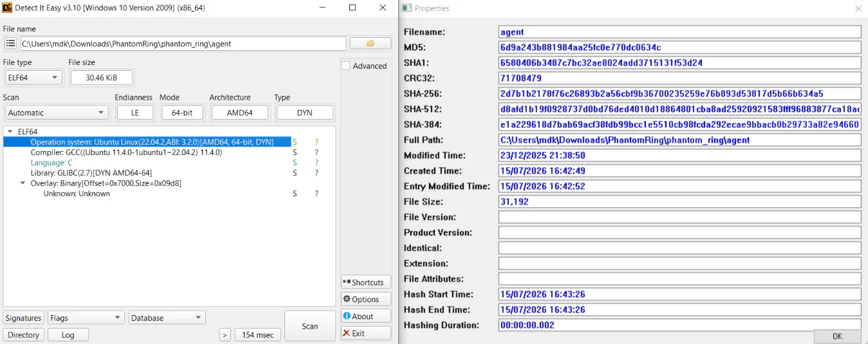The height and width of the screenshot is (344, 868).
Task: Click the Hash Start Time value field
Action: pos(679,294)
